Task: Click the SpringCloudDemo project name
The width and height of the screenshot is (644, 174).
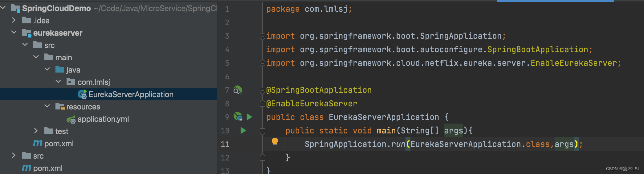Action: [56, 8]
